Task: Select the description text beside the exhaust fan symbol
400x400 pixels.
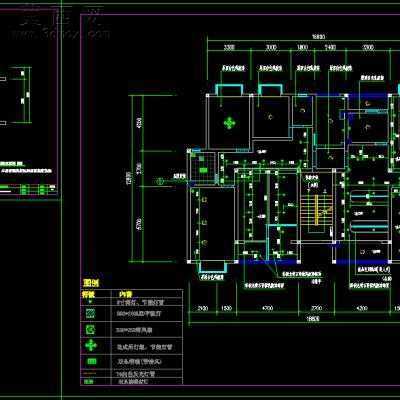Action: pos(134,330)
